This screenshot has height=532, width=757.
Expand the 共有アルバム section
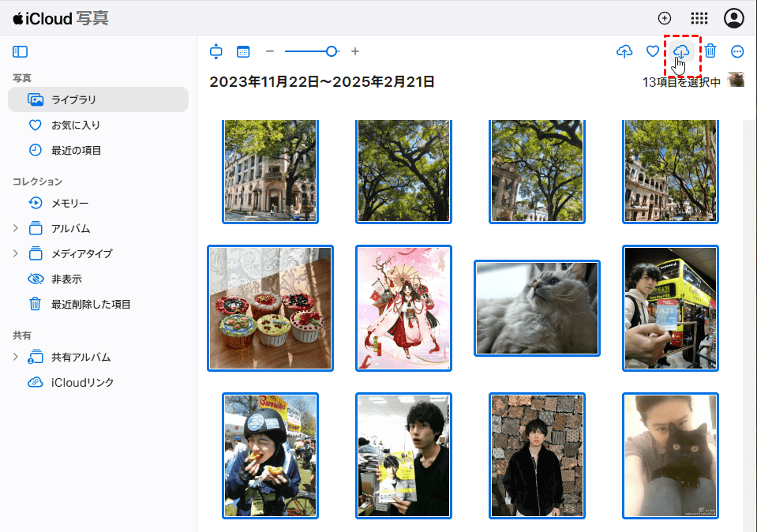pyautogui.click(x=16, y=357)
